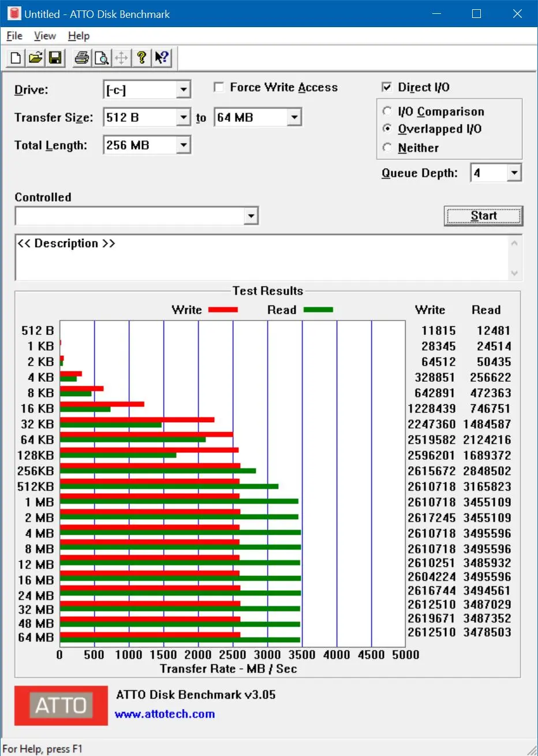Click the Start button
Viewport: 538px width, 756px height.
coord(483,216)
